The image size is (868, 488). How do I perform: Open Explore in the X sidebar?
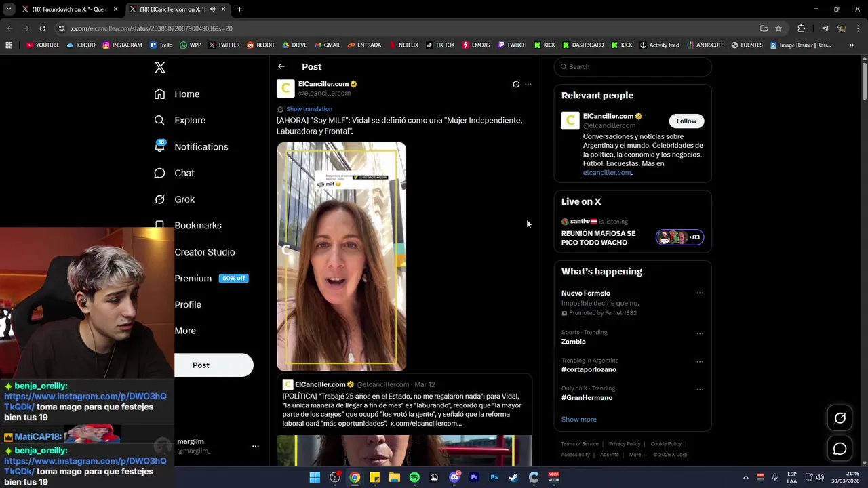tap(180, 120)
